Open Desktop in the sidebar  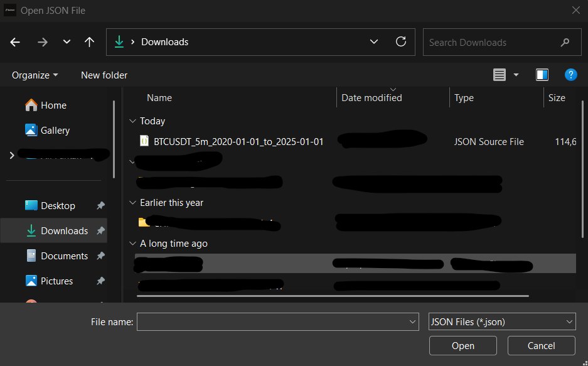point(50,205)
